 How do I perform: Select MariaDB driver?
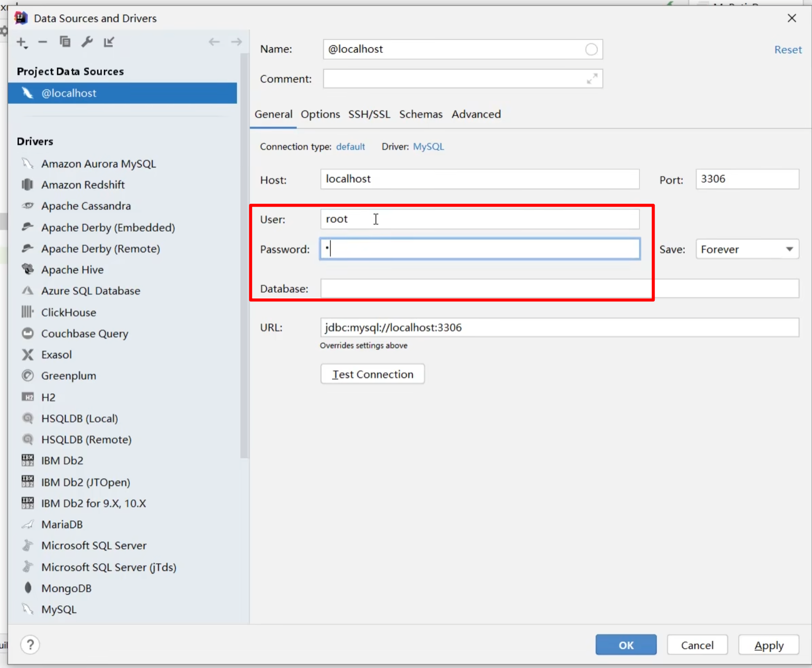tap(62, 524)
